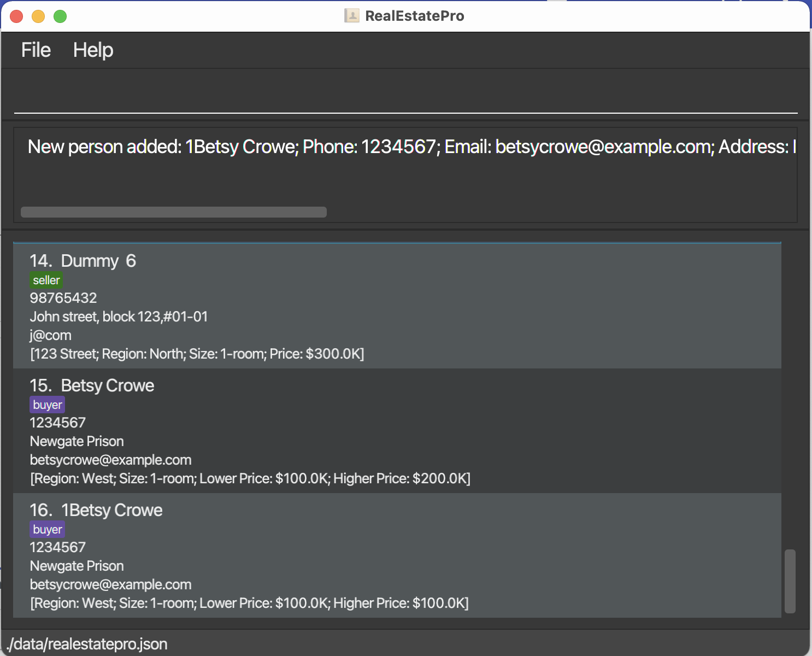Image resolution: width=812 pixels, height=656 pixels.
Task: Click address John street, block 123,#01-01
Action: (119, 317)
